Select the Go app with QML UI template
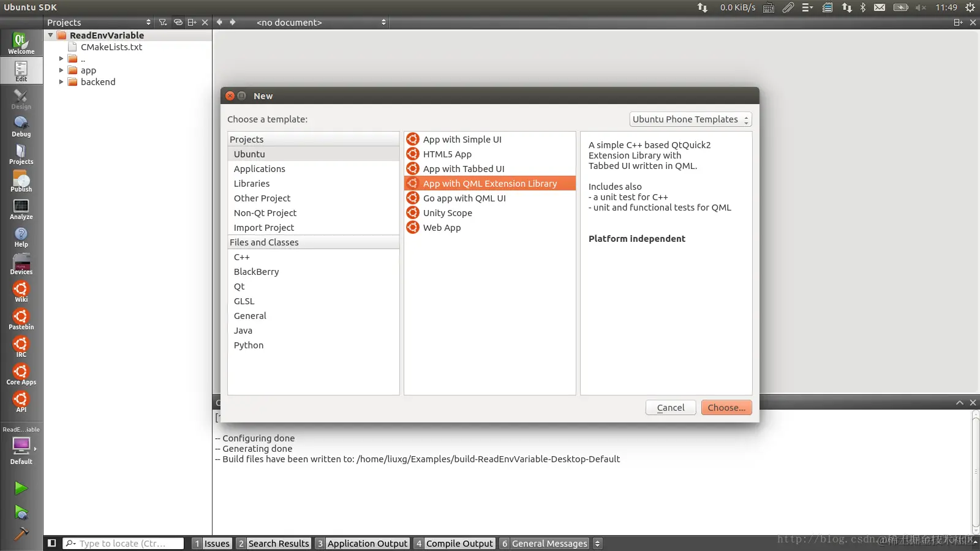The height and width of the screenshot is (551, 980). (490, 198)
